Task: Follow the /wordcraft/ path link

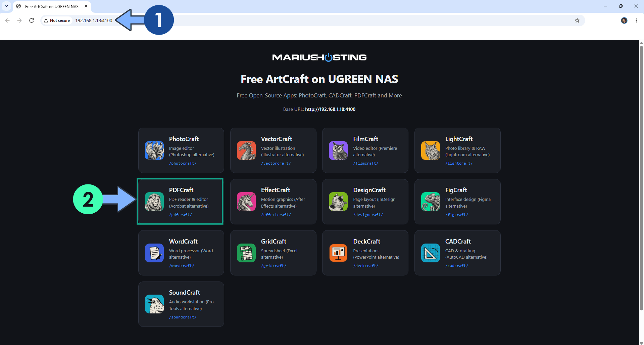Action: (x=182, y=266)
